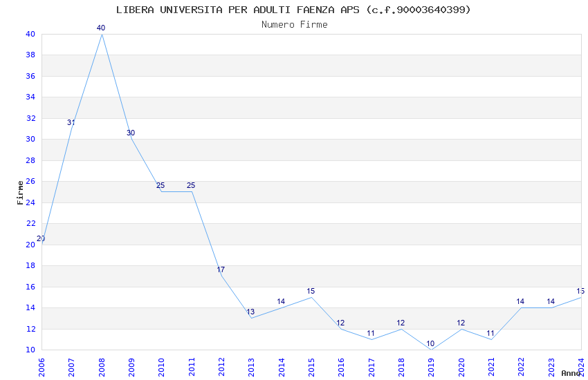Viewport: 588px width, 380px height.
Task: Click data label '31' for year 2007
Action: pos(71,122)
